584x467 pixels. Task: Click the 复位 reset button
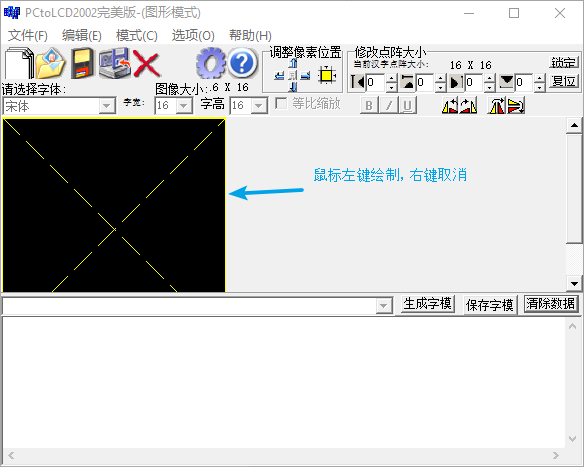click(x=564, y=81)
